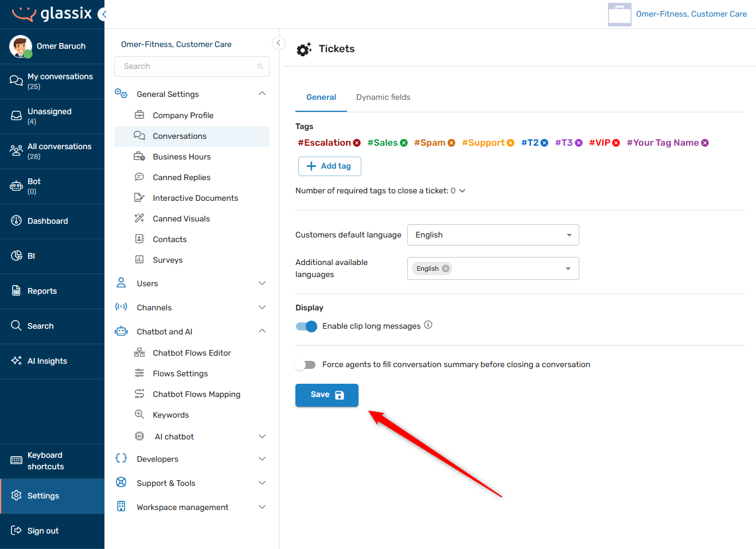Remove the #T3 tag
The height and width of the screenshot is (549, 756).
(579, 143)
